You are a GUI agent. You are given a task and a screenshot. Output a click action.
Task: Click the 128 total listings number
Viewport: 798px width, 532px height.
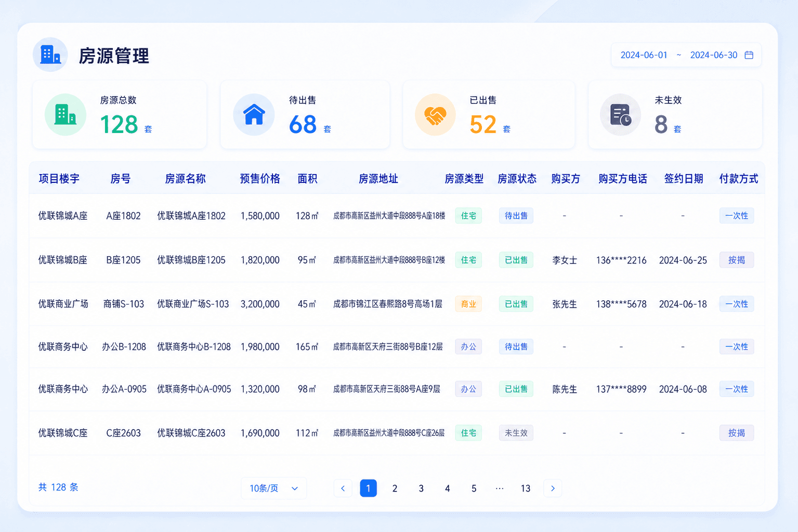pos(119,124)
